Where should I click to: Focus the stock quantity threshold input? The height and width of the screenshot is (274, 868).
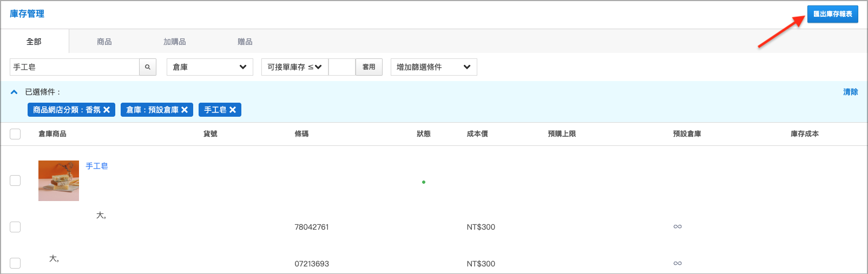[342, 67]
